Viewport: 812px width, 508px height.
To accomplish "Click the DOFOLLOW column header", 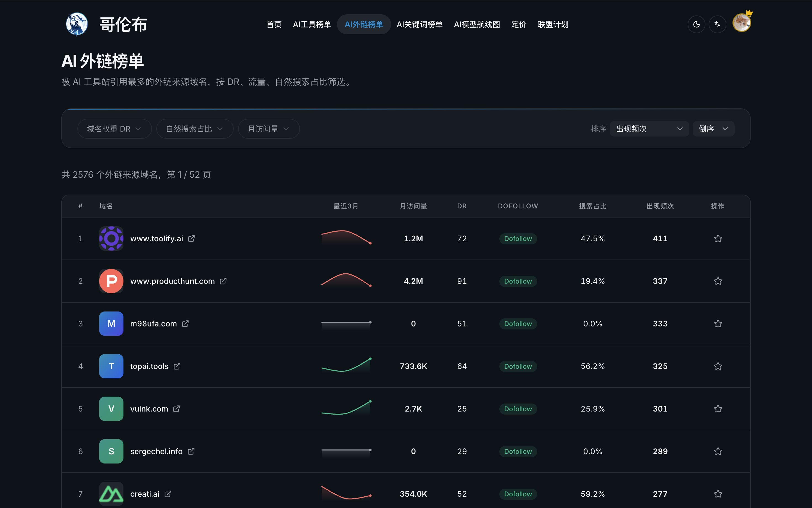I will (x=518, y=206).
